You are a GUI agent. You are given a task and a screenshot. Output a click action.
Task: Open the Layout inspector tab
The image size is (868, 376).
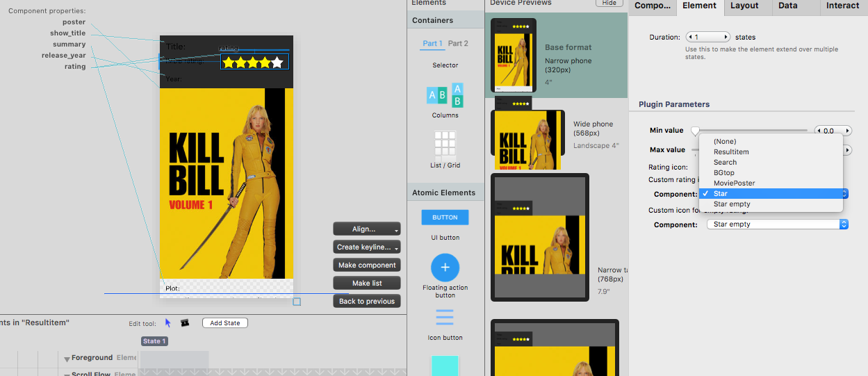point(744,6)
